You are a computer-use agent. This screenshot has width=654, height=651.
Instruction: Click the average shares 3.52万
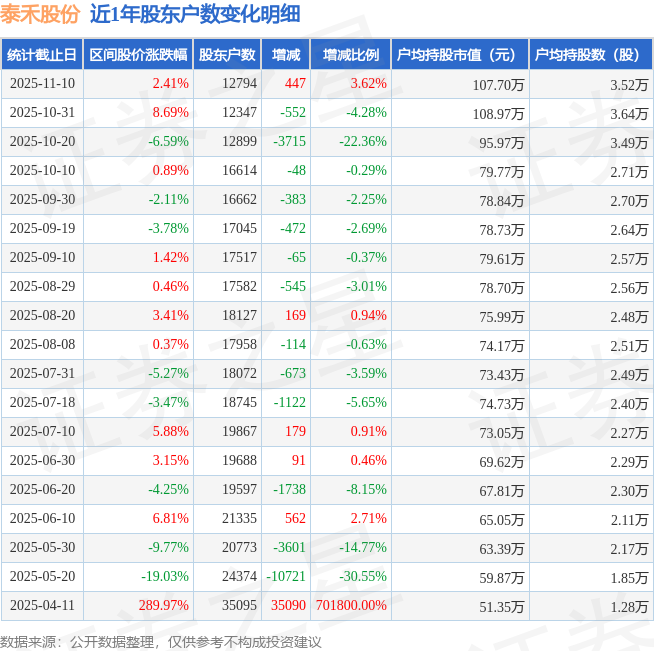pyautogui.click(x=629, y=85)
